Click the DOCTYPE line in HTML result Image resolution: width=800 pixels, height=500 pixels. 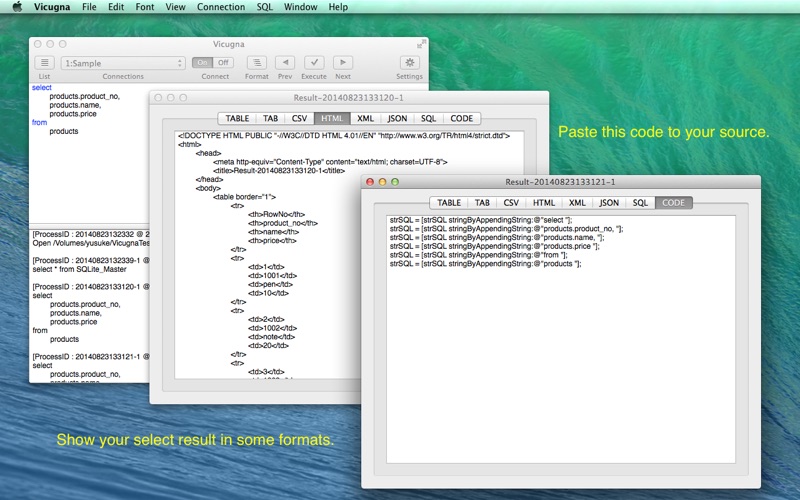click(x=344, y=136)
